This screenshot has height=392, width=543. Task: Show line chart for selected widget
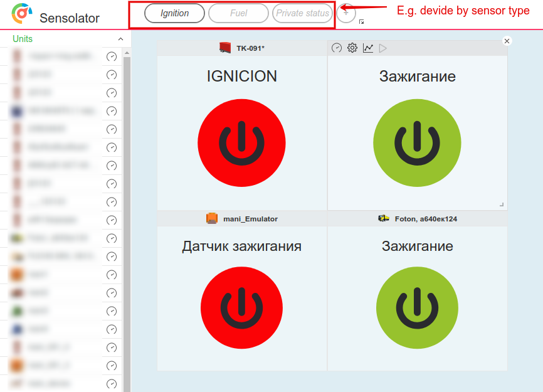point(368,48)
